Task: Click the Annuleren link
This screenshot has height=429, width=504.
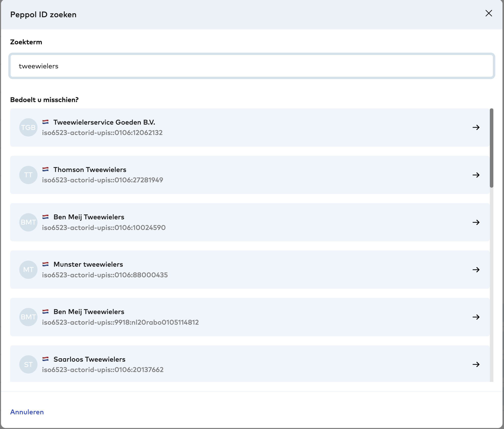Action: point(27,412)
